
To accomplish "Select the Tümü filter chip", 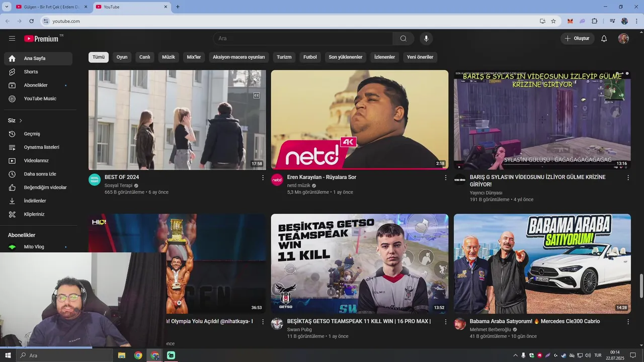I will point(99,57).
